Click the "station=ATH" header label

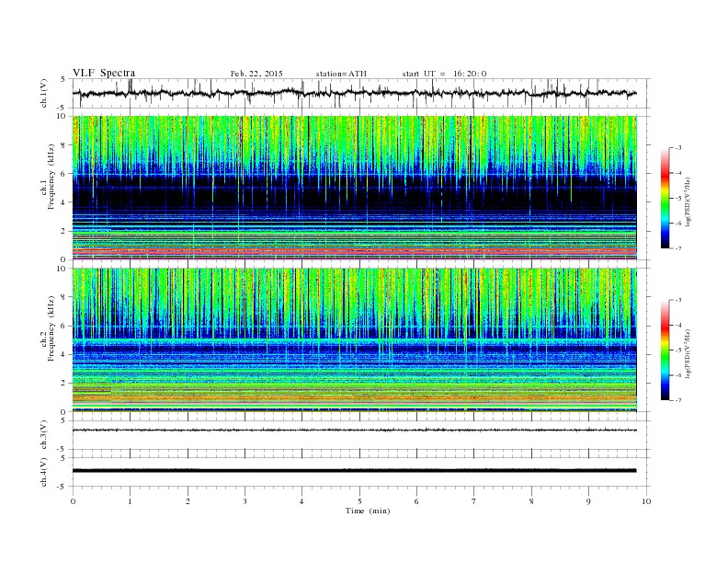[341, 74]
